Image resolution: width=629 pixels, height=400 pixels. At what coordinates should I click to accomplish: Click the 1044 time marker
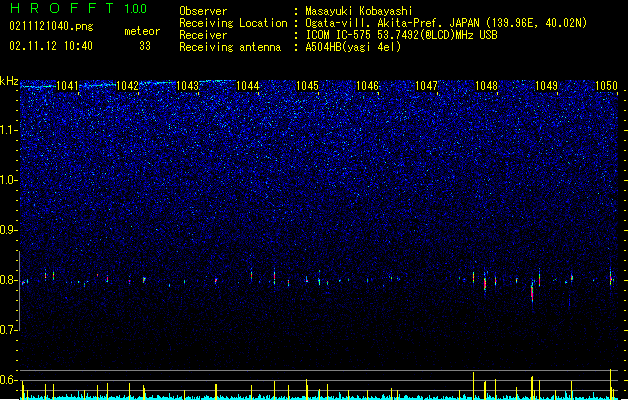[x=248, y=86]
